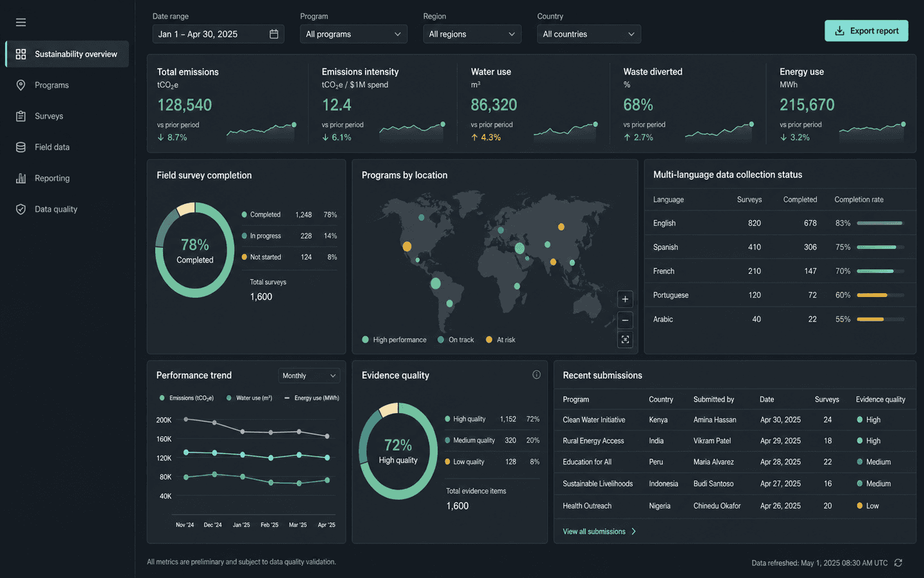Click the Spanish language row
Viewport: 924px width, 578px height.
pos(780,247)
